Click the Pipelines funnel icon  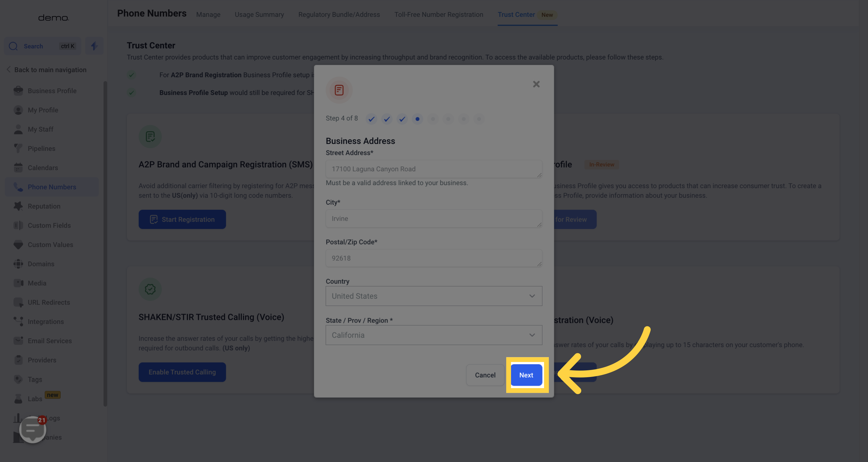click(18, 148)
